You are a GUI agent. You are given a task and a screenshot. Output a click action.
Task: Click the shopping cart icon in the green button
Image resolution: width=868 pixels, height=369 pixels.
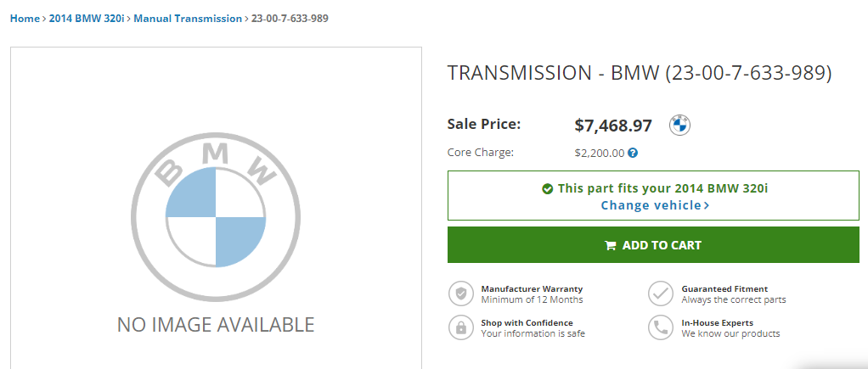(x=610, y=246)
